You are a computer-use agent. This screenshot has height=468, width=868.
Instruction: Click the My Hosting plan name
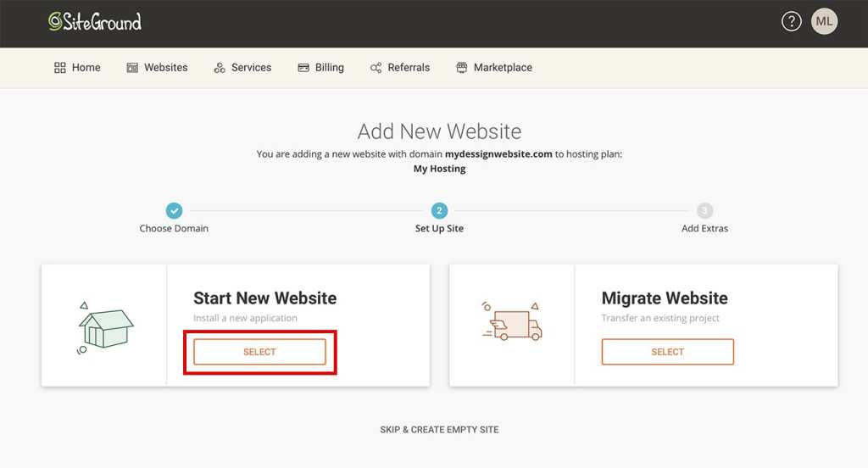point(440,169)
